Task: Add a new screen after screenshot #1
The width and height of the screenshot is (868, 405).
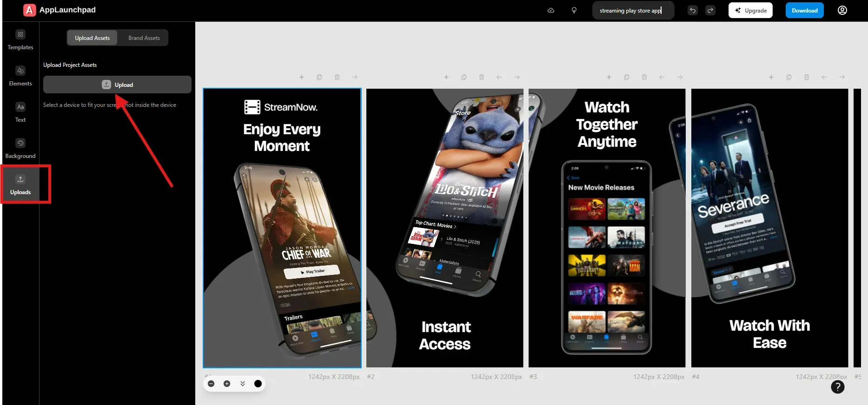Action: 302,77
